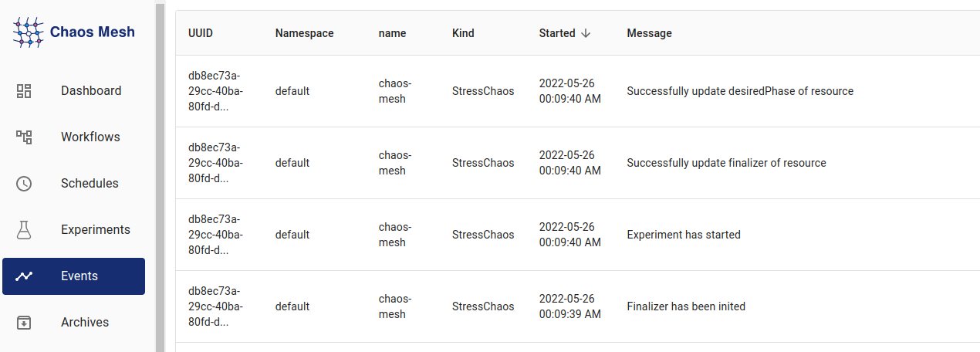Open the Dashboard menu item
980x352 pixels.
(x=91, y=91)
